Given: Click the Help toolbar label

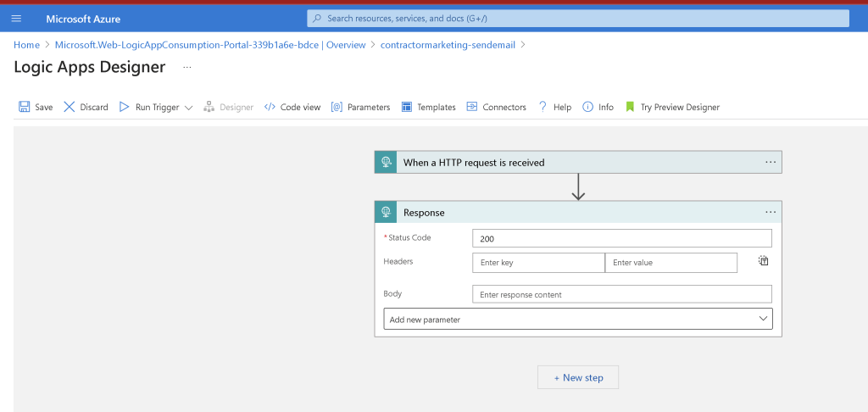Looking at the screenshot, I should (563, 108).
